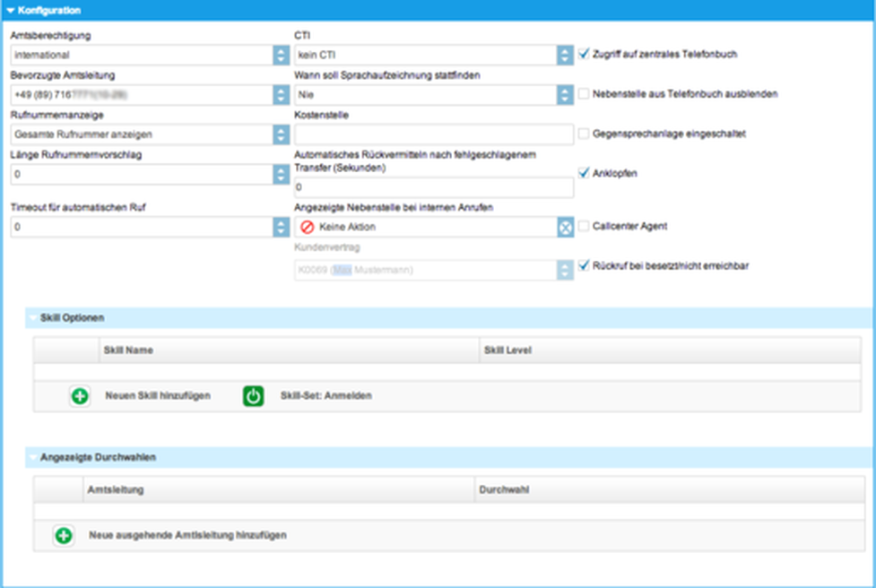
Task: Enable the Callcenter Agent checkbox
Action: [x=585, y=227]
